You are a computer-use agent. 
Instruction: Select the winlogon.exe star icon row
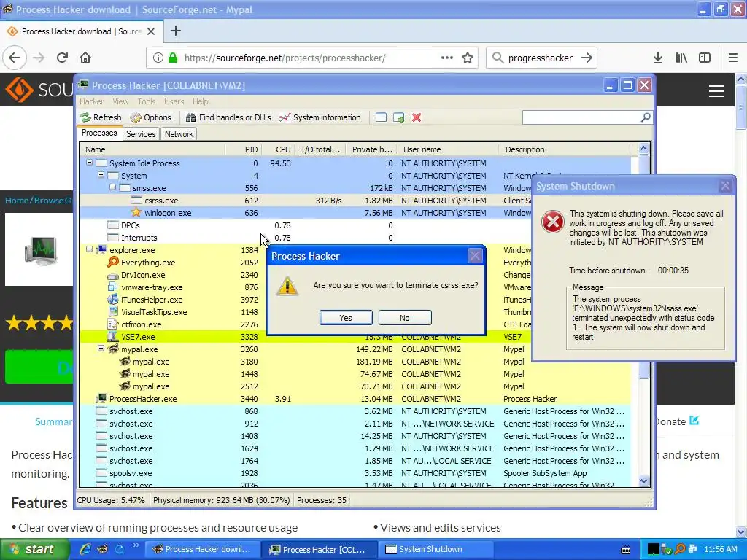point(136,212)
